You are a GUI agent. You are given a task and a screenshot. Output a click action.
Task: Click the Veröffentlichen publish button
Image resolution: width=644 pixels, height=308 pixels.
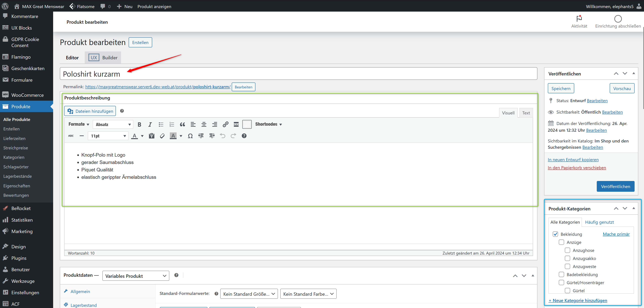[616, 186]
